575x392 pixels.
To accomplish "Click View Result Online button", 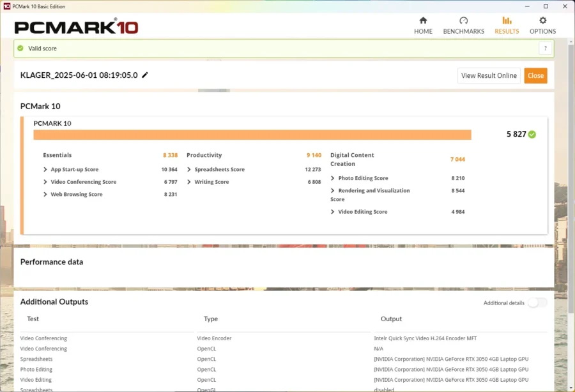I will click(x=489, y=75).
